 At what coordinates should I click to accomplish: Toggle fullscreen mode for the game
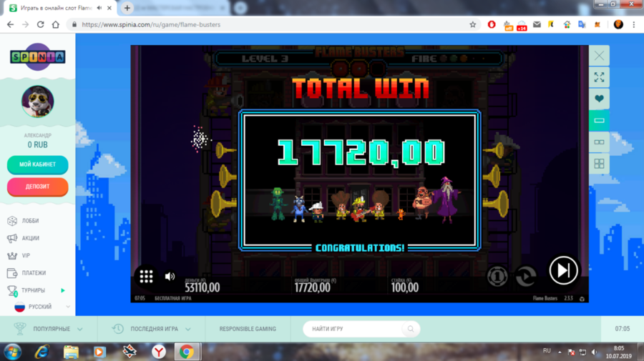tap(599, 77)
